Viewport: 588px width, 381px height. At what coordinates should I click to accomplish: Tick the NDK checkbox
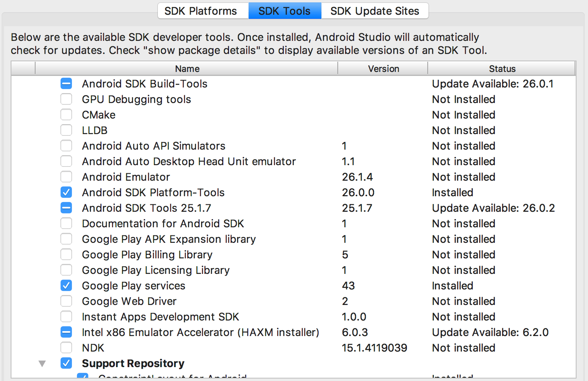click(66, 348)
